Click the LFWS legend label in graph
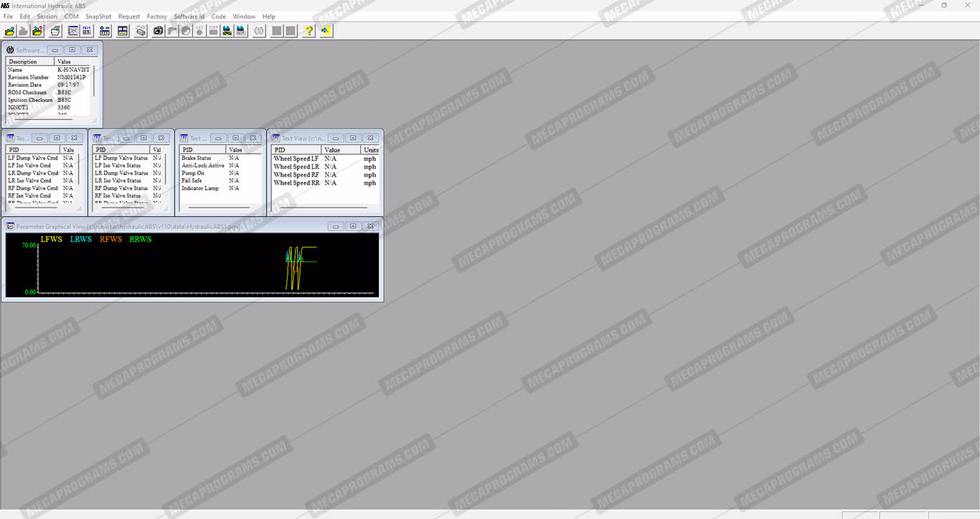This screenshot has width=980, height=519. pos(52,239)
